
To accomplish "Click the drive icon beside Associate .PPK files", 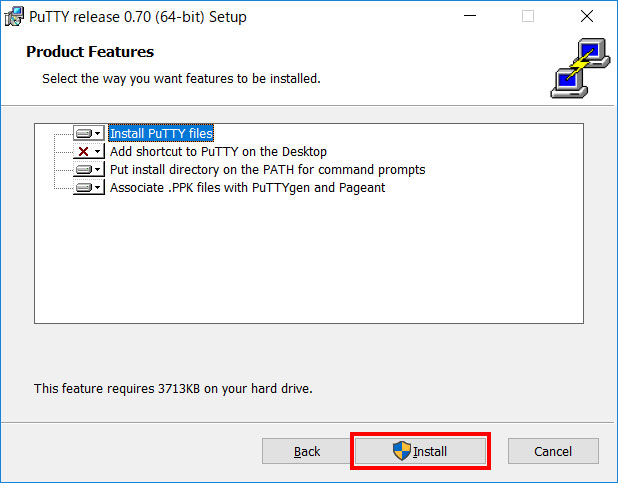I will click(x=84, y=188).
